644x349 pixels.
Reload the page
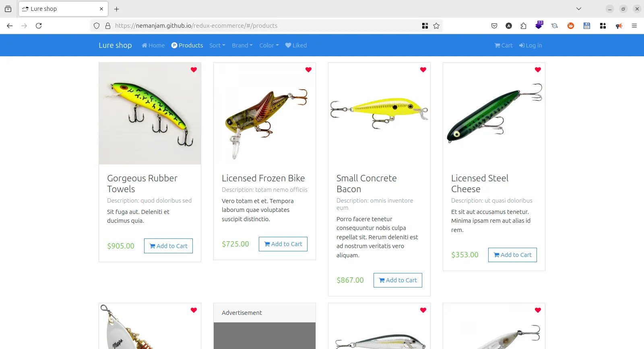(39, 26)
